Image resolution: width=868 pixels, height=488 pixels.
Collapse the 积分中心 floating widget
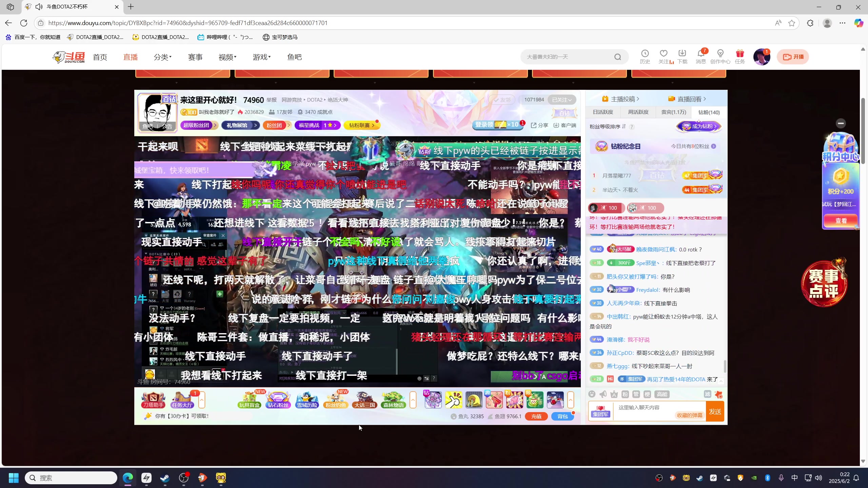point(841,123)
